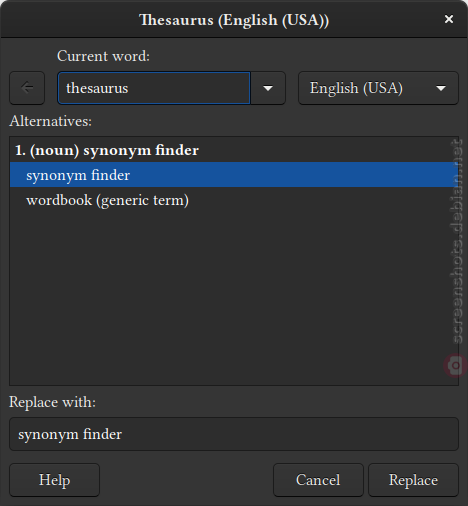Screen dimensions: 468x506
Task: Open the English (USA) language dropdown arrow
Action: pos(441,88)
